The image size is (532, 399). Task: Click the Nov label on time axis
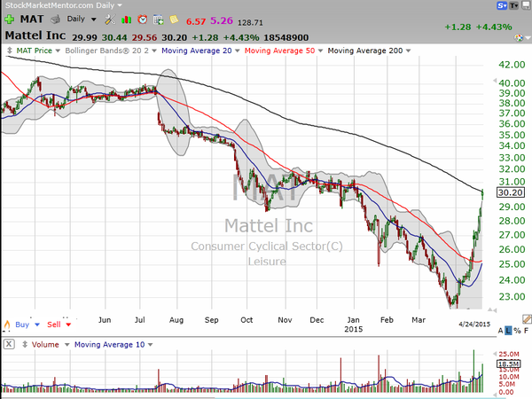coord(285,320)
